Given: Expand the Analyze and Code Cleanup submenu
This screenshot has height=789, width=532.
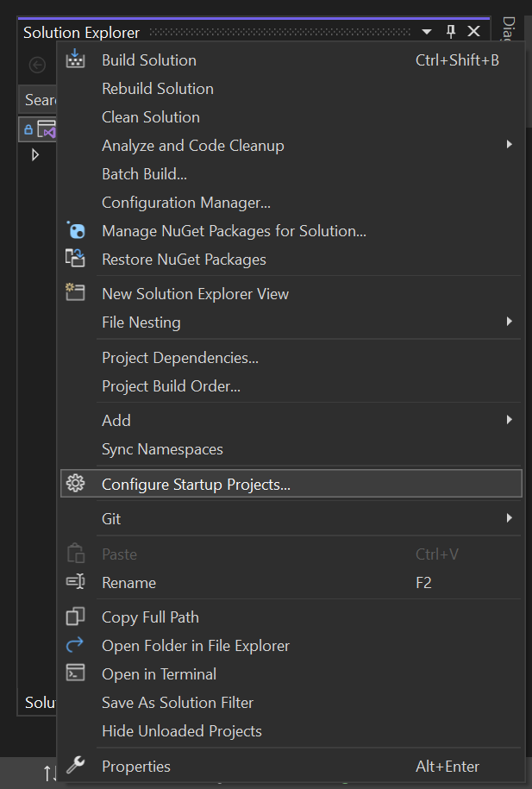Looking at the screenshot, I should coord(510,145).
